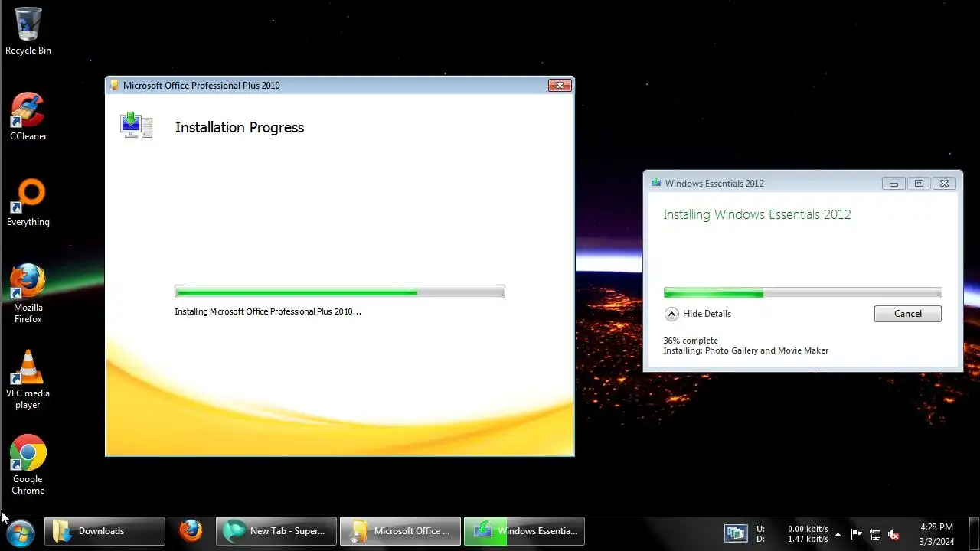The image size is (980, 551).
Task: Click the "36% complete" status text
Action: click(691, 341)
